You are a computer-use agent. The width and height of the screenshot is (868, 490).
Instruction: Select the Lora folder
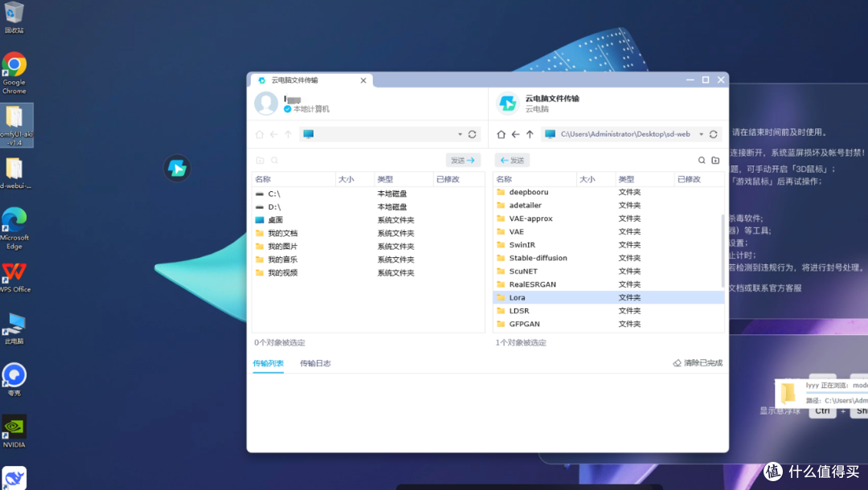click(608, 297)
